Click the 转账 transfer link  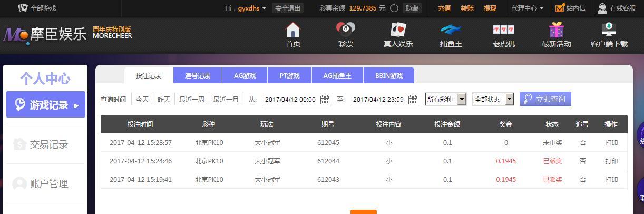click(467, 8)
